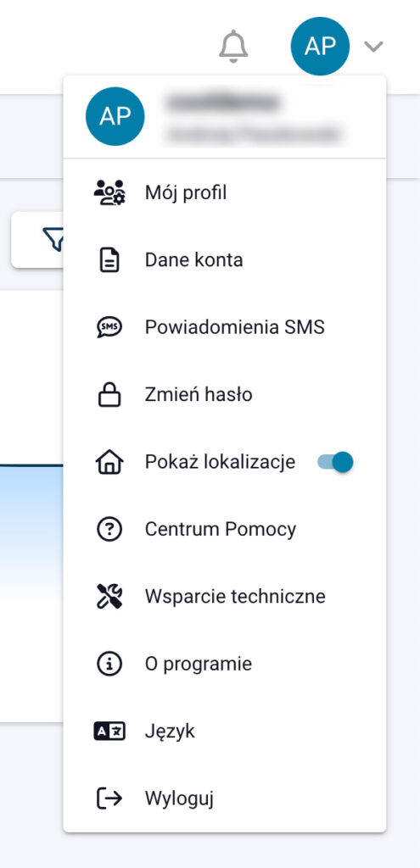
Task: Open the Dane konta menu entry
Action: (225, 260)
